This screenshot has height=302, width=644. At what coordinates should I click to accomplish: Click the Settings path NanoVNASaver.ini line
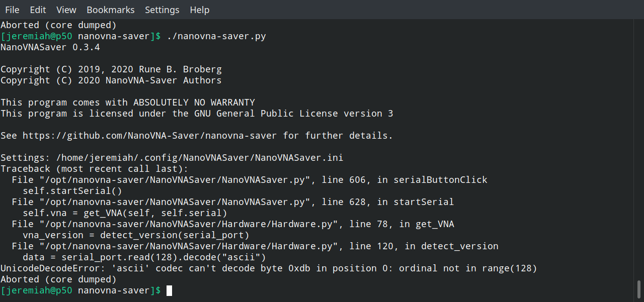point(172,158)
